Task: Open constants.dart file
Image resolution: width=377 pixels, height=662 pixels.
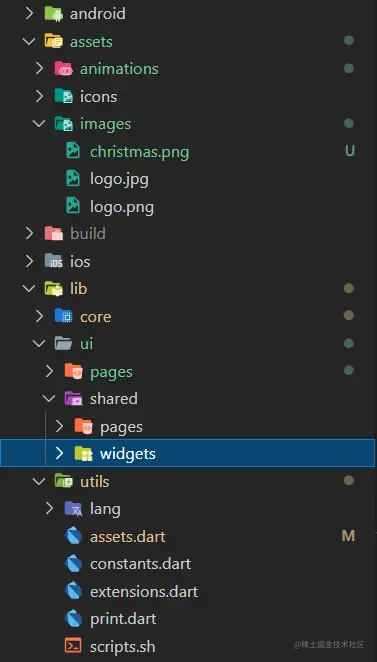Action: (x=141, y=564)
